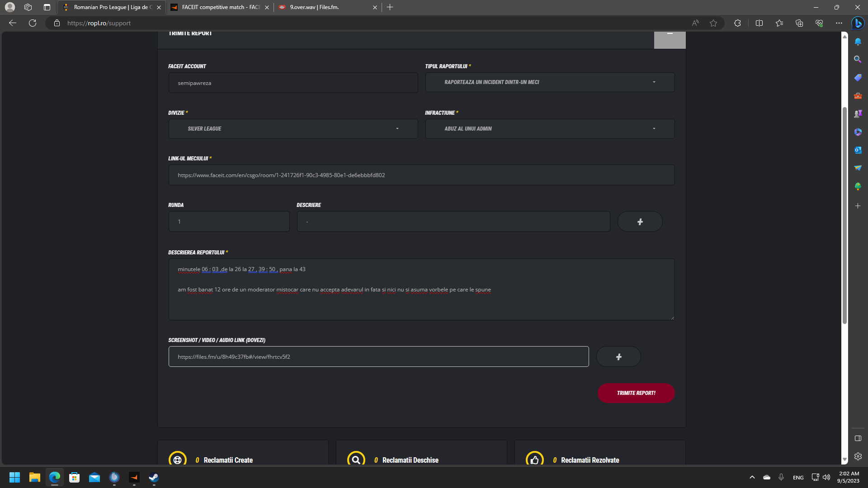
Task: Click the Bing chat sidebar icon
Action: tap(858, 23)
